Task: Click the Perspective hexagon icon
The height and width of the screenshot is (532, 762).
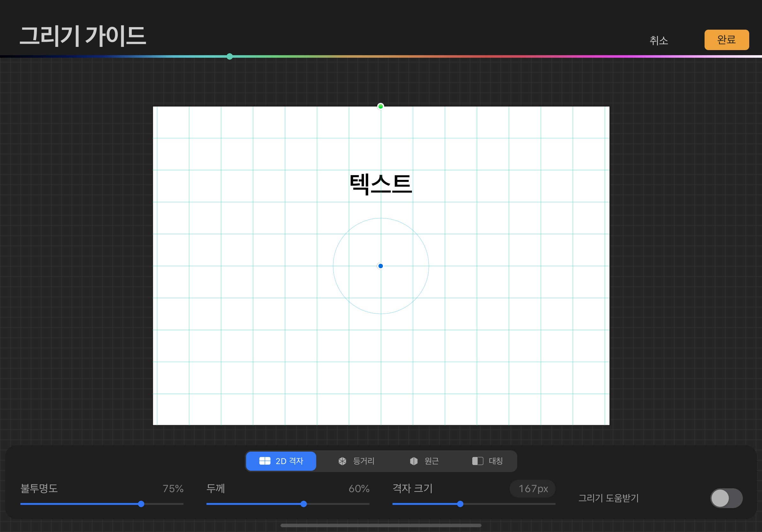Action: (414, 461)
